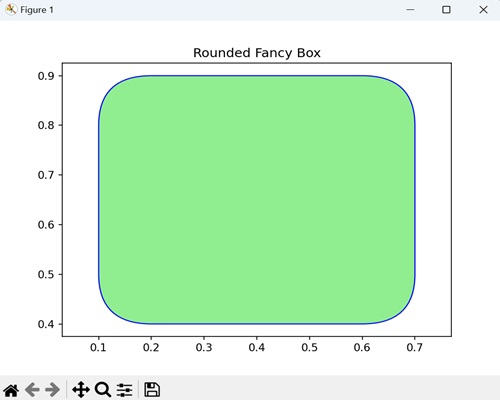Activate the Pan axes tool

(81, 389)
